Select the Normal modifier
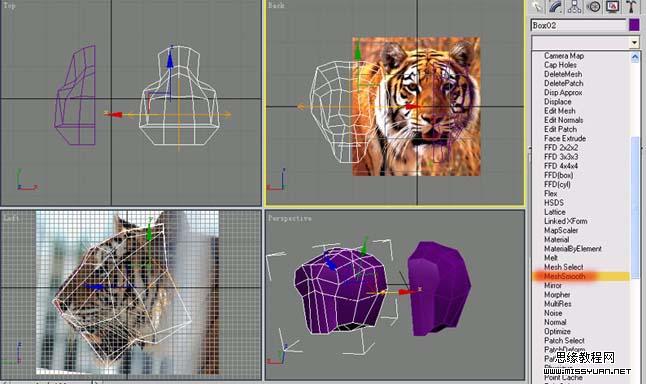 555,322
